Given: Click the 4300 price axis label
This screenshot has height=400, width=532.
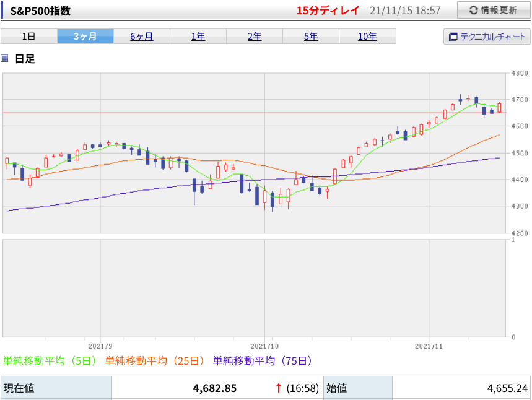Looking at the screenshot, I should click(x=520, y=206).
